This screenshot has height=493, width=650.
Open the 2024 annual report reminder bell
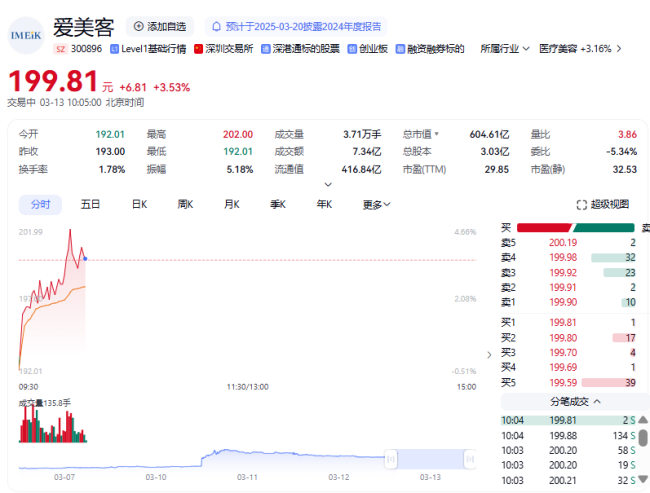point(216,27)
